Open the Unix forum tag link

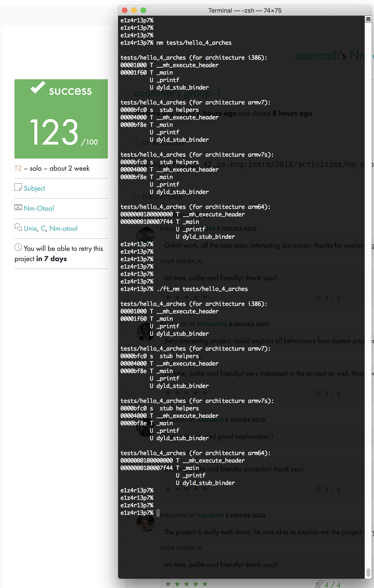(30, 228)
